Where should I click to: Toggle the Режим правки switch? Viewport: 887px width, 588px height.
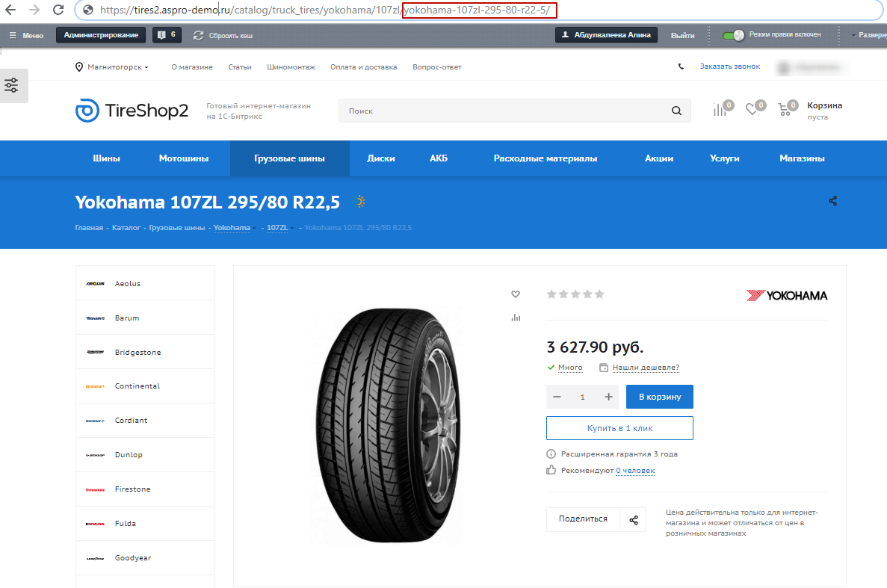click(x=734, y=35)
